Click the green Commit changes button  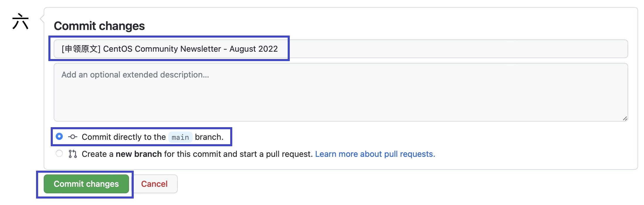(86, 184)
